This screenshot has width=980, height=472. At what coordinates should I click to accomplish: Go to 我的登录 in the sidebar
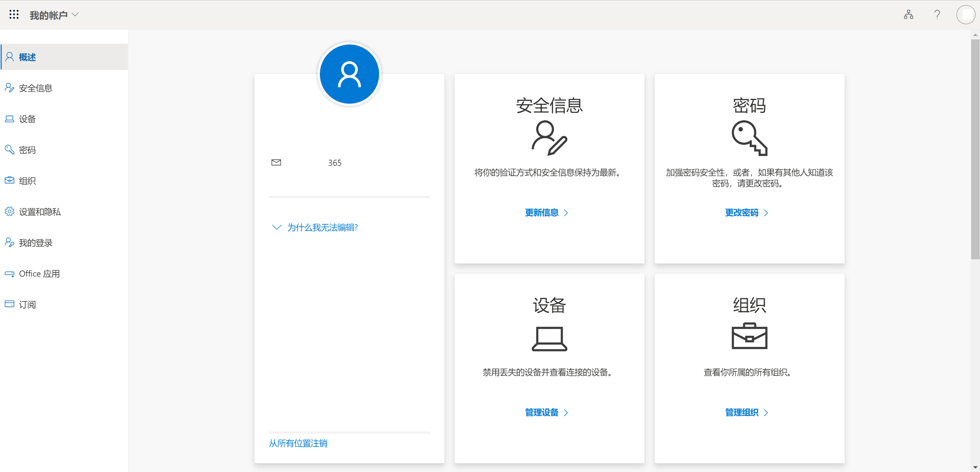35,243
